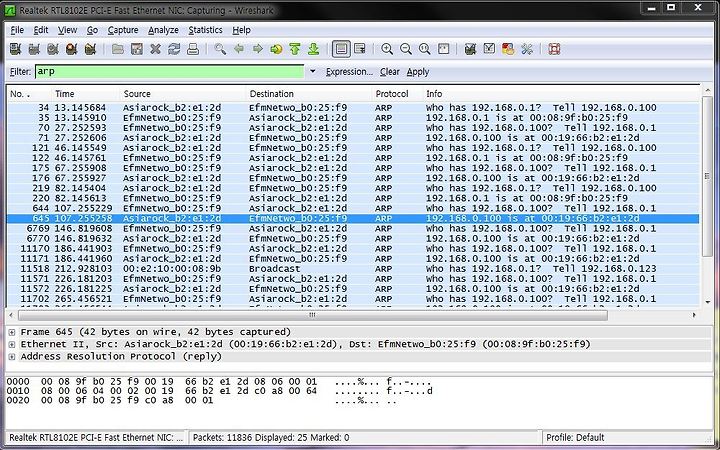Open the Go menu
The height and width of the screenshot is (450, 720).
(92, 30)
